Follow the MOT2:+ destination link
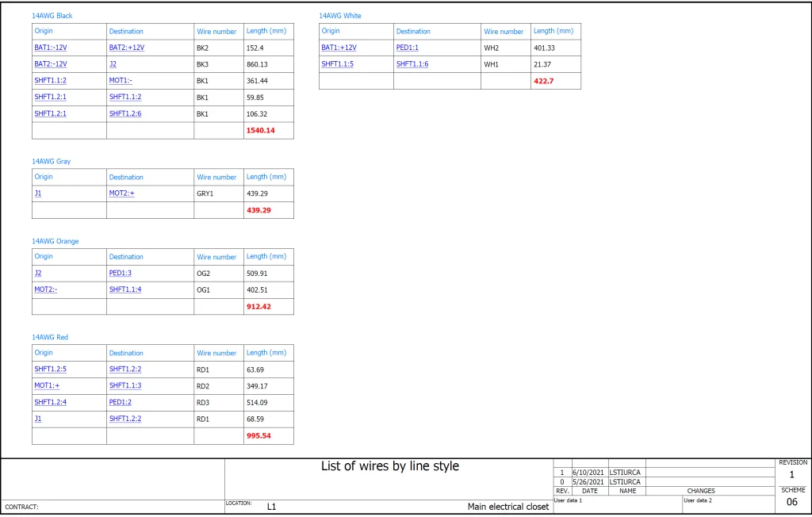The image size is (812, 517). click(x=121, y=193)
